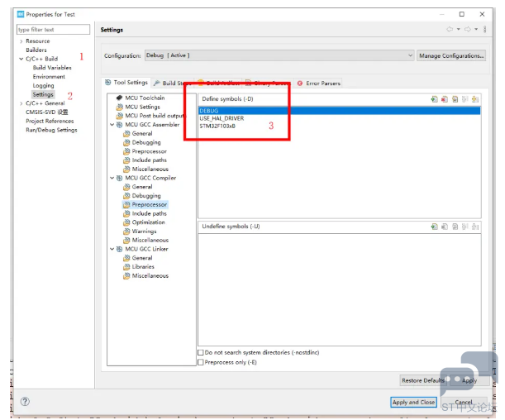Click Move Down icon in Define symbols toolbar
Viewport: 505px width, 420px height.
coord(475,99)
